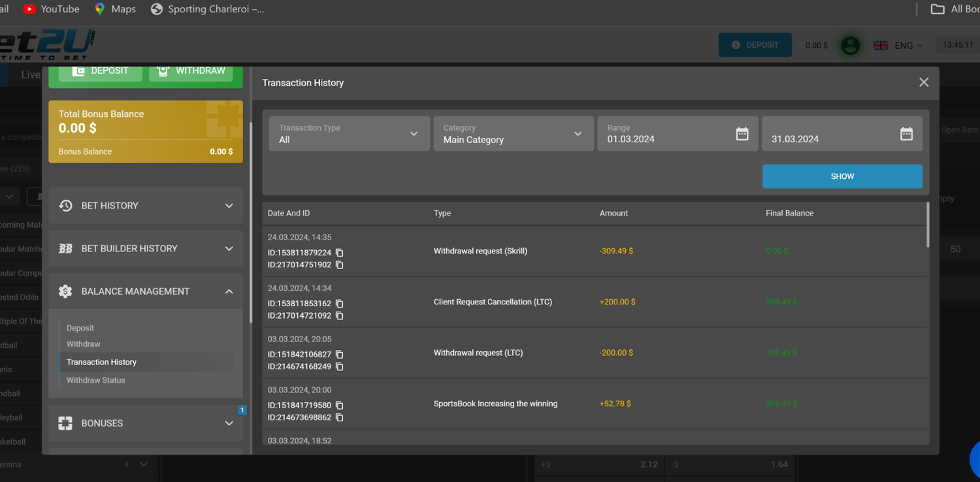The width and height of the screenshot is (980, 482).
Task: Copy transaction ID 214673698862
Action: pyautogui.click(x=340, y=417)
